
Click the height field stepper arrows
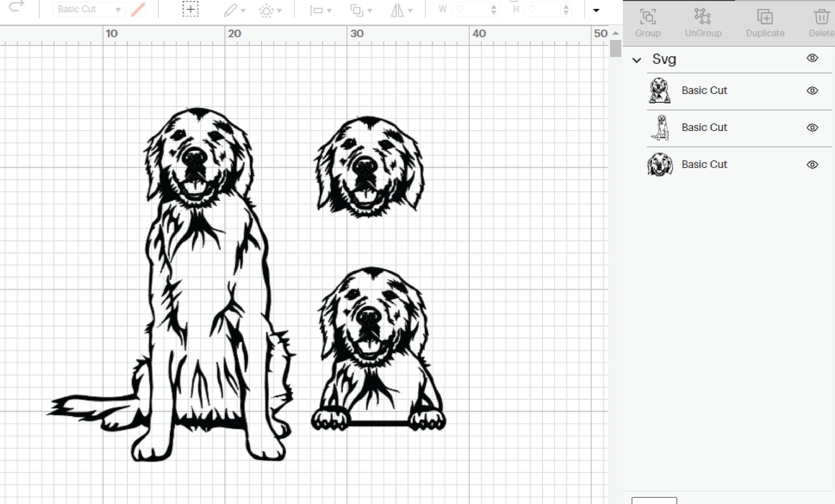click(566, 9)
